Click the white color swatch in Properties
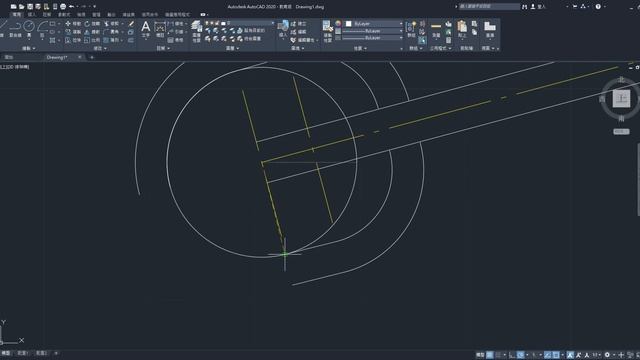The height and width of the screenshot is (360, 640). click(349, 24)
